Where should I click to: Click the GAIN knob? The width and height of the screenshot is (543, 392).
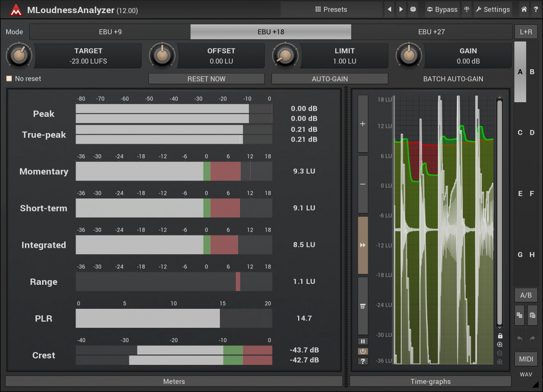pyautogui.click(x=409, y=55)
